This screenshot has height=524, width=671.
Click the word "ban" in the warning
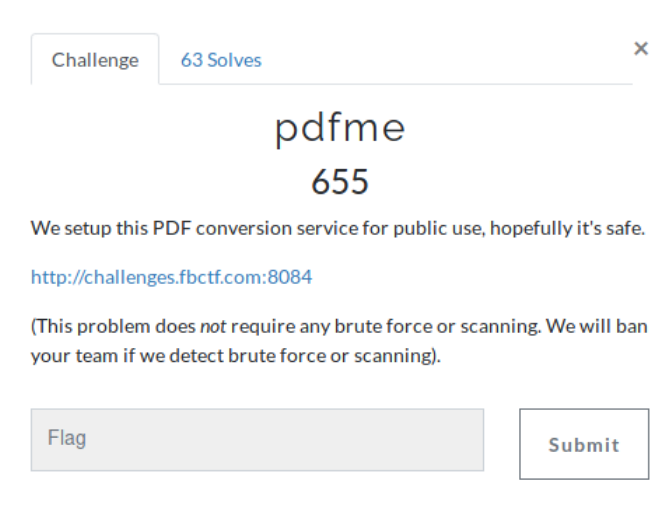click(x=632, y=327)
